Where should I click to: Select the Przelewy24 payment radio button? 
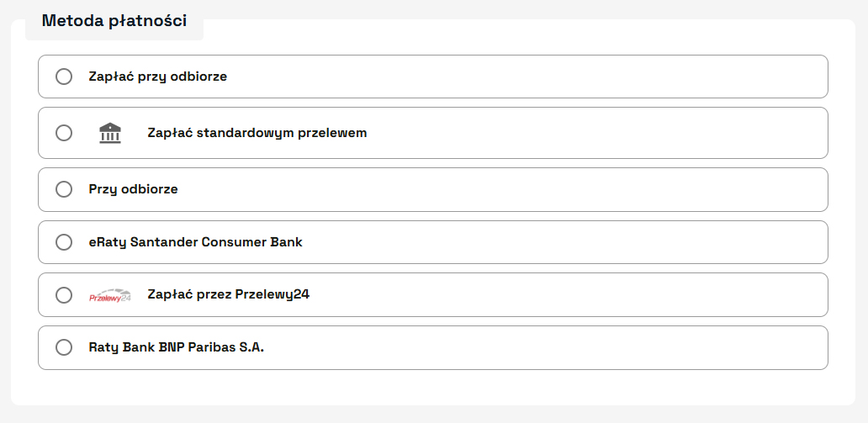(x=64, y=295)
